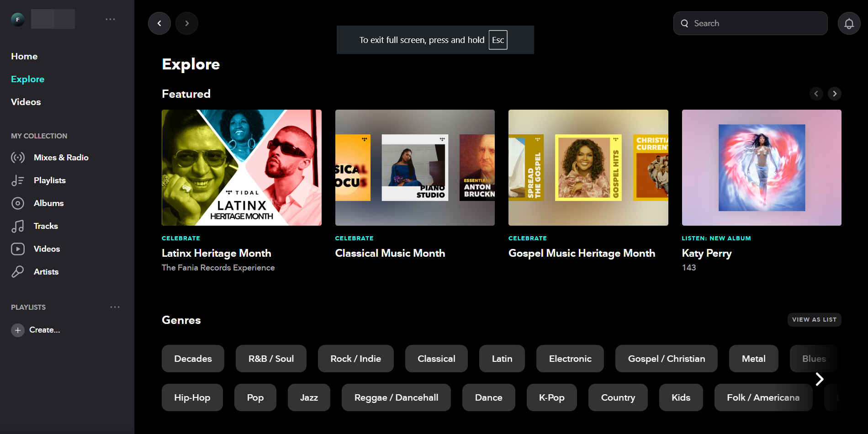Choose the Kids genre
Screen dimensions: 868x434
[x=681, y=397]
